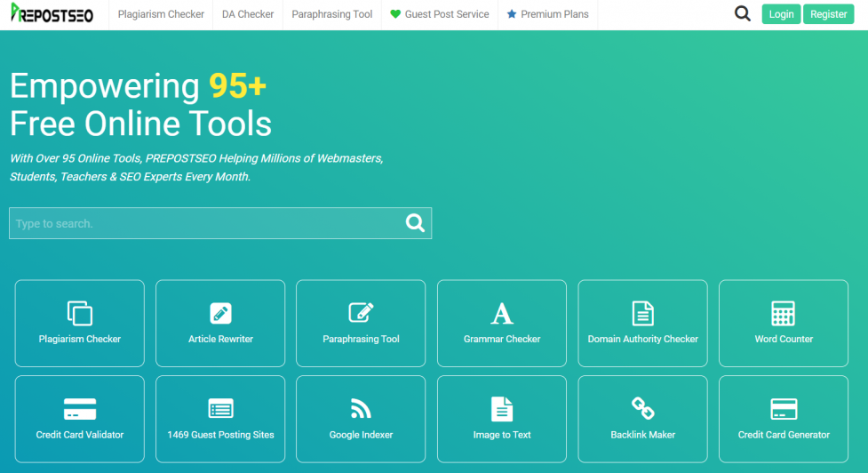Click the Google Indexer RSS icon
Viewport: 868px width, 473px height.
coord(361,409)
